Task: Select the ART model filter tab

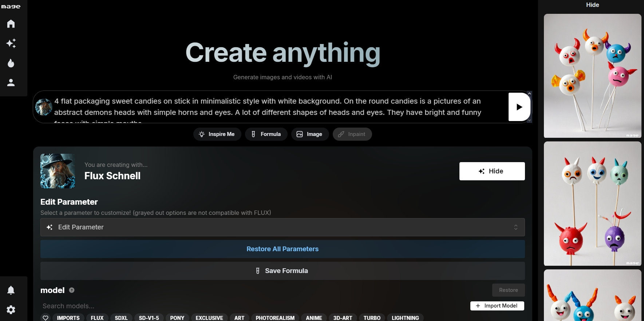Action: [240, 318]
